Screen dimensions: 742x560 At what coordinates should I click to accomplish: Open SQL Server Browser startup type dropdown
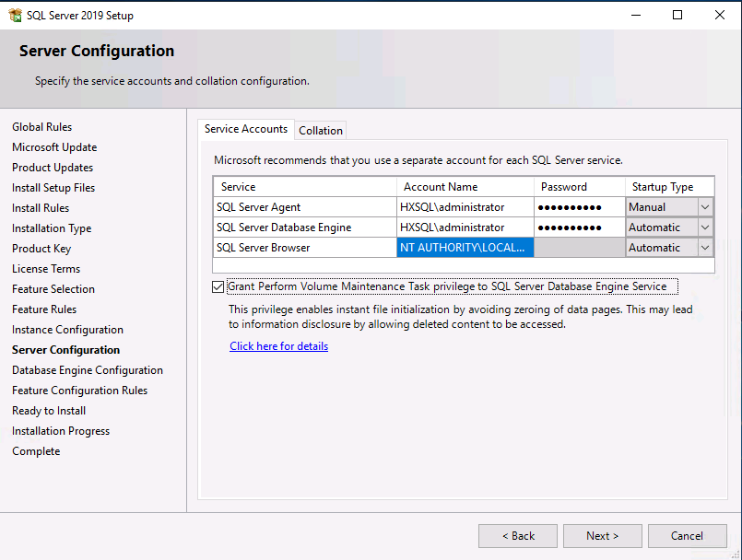pos(705,248)
